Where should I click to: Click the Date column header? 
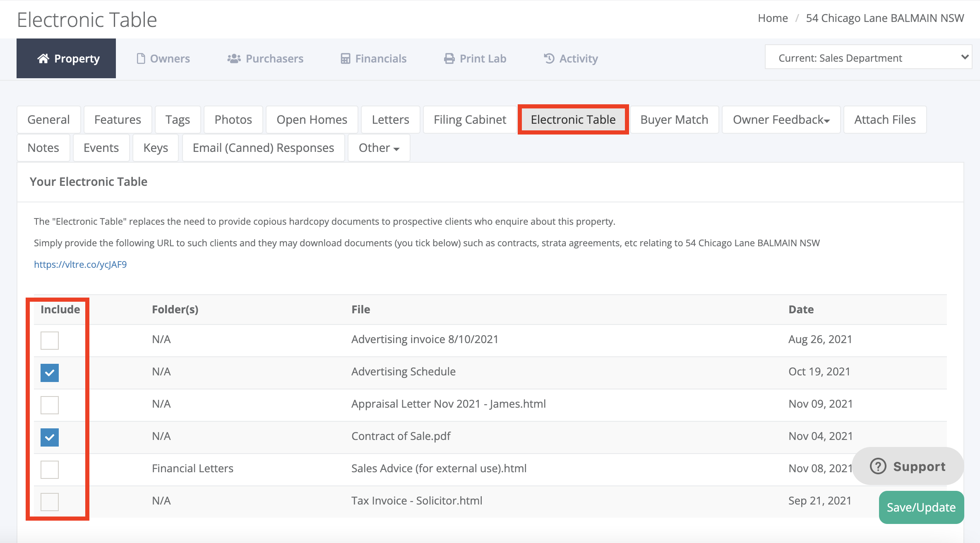(x=801, y=310)
